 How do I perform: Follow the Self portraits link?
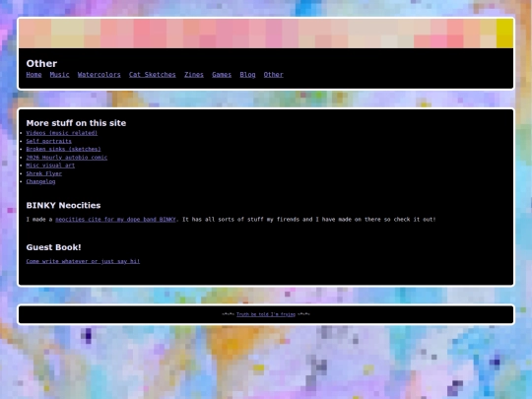point(49,141)
